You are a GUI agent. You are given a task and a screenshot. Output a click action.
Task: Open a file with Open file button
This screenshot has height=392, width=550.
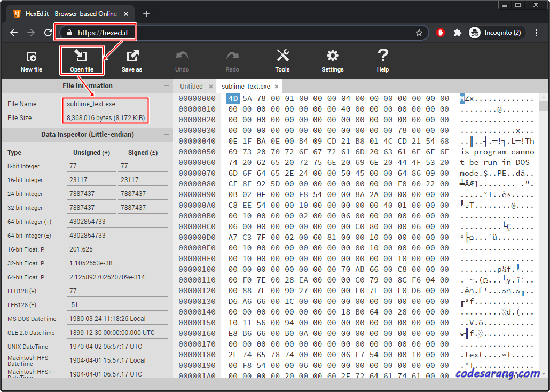(82, 61)
